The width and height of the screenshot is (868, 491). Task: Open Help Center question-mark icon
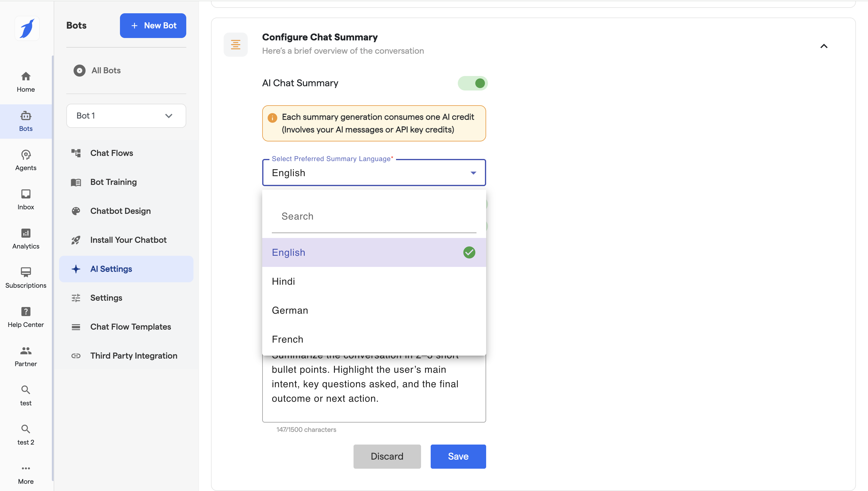(x=26, y=311)
